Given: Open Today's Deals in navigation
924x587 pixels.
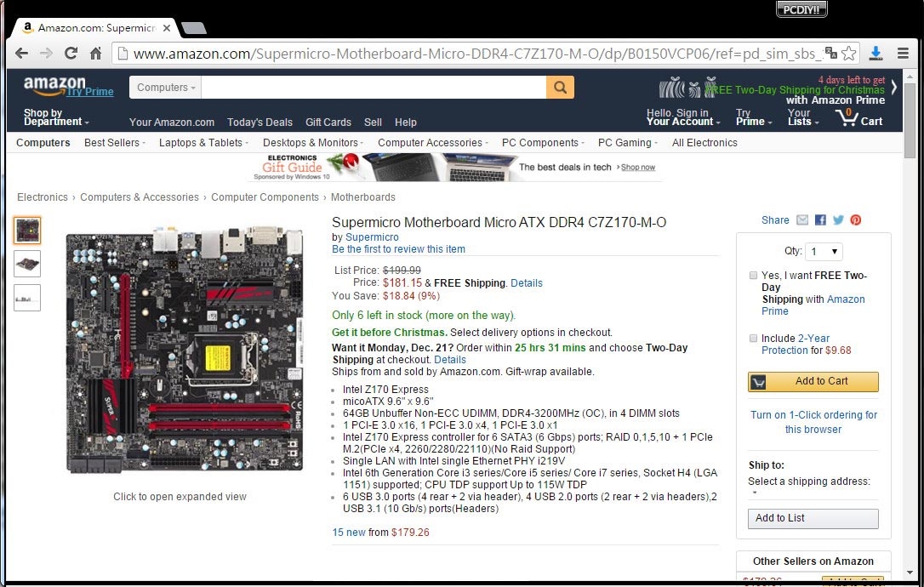Looking at the screenshot, I should (x=260, y=122).
